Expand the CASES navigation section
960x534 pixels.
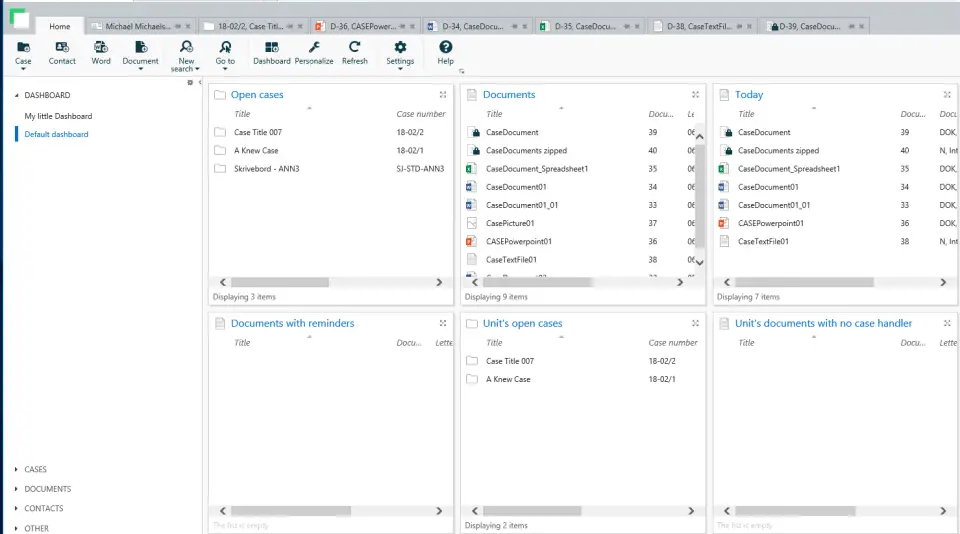16,469
